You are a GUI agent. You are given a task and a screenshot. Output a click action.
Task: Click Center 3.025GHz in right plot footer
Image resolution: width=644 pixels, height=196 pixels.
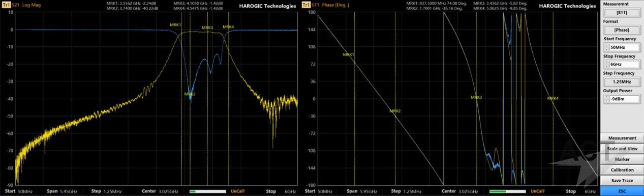(x=461, y=191)
